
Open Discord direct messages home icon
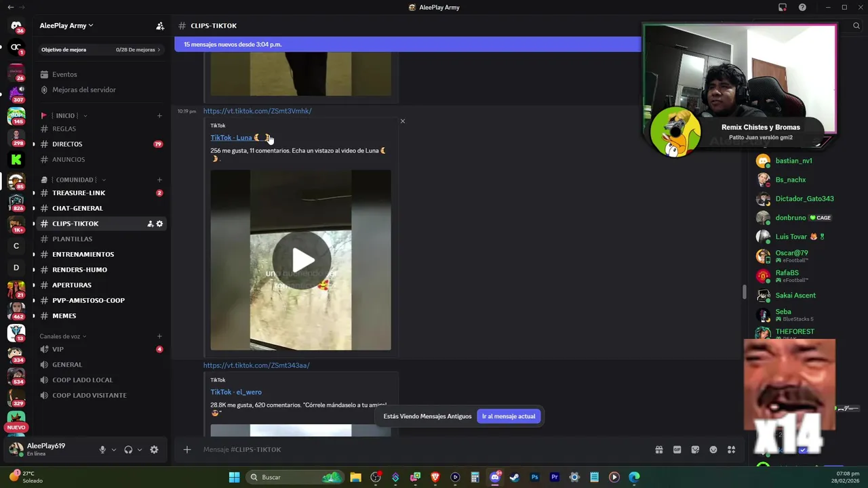16,26
